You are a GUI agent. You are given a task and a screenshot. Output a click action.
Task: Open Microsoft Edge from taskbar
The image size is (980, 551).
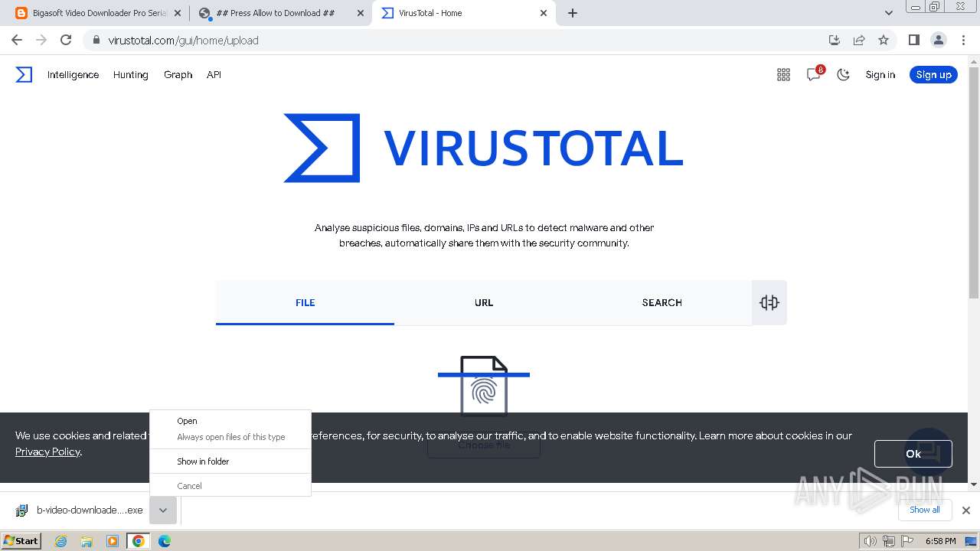point(164,541)
